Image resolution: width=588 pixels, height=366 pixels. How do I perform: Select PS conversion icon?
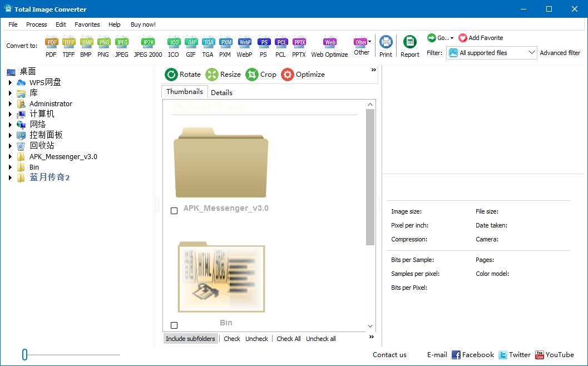pos(264,42)
